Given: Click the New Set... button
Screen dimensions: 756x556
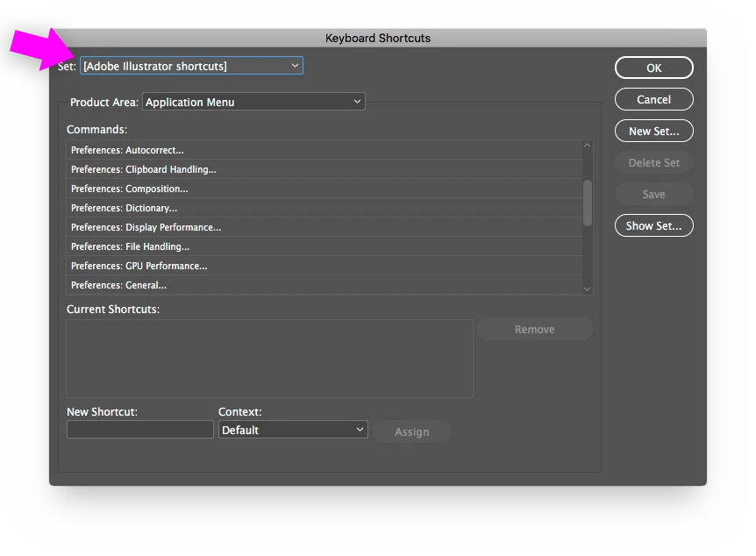Looking at the screenshot, I should point(653,132).
